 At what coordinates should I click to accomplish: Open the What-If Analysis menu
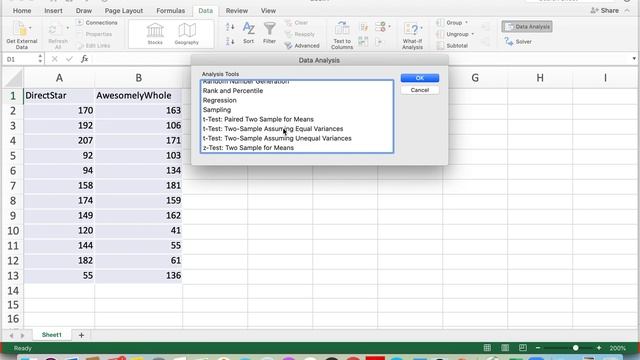coord(412,36)
